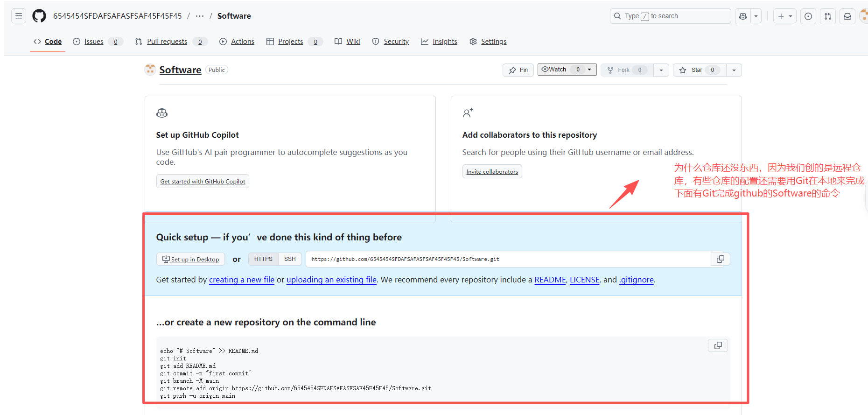Open the issues icon in header
868x415 pixels.
click(x=808, y=16)
